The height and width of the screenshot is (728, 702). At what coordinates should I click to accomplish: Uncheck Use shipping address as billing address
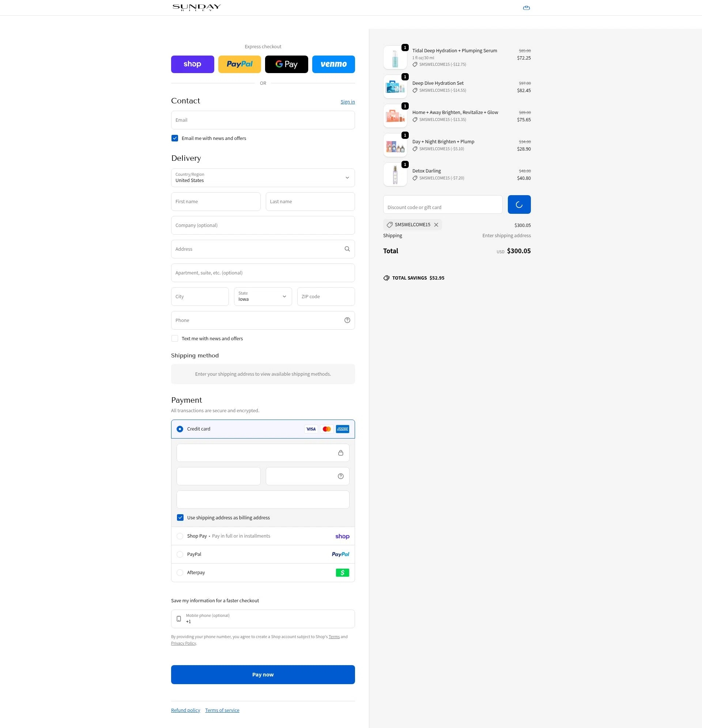point(180,517)
